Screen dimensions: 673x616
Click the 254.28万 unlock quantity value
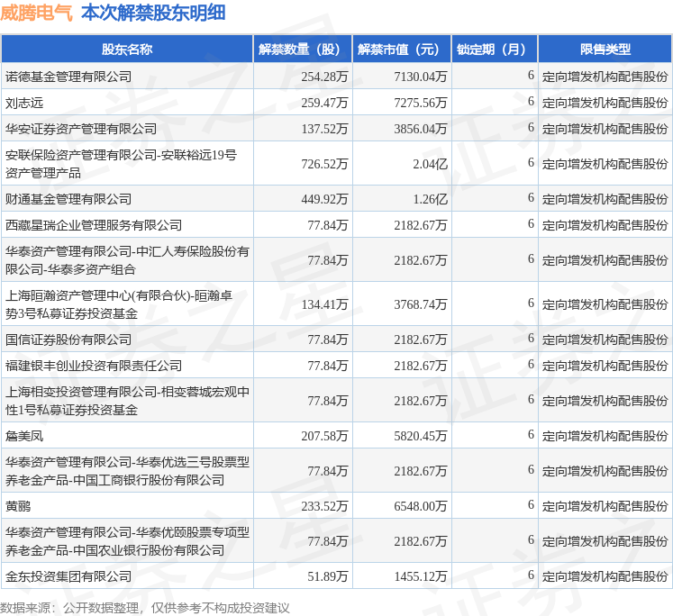(324, 77)
